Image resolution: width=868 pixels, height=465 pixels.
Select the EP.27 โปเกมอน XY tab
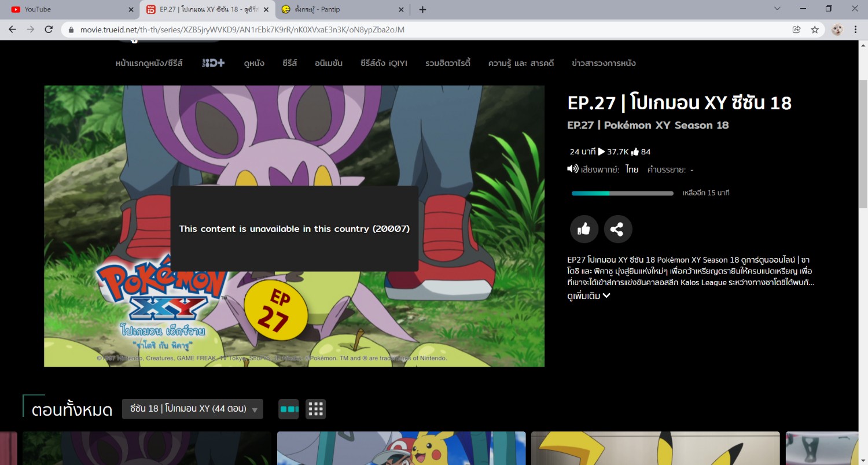(207, 9)
